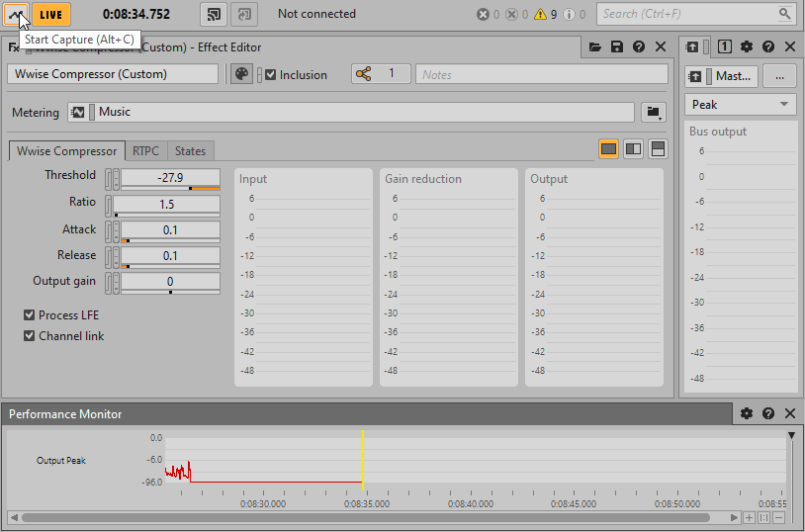The width and height of the screenshot is (805, 532).
Task: Open the color palette icon beside Inclusion
Action: click(241, 74)
